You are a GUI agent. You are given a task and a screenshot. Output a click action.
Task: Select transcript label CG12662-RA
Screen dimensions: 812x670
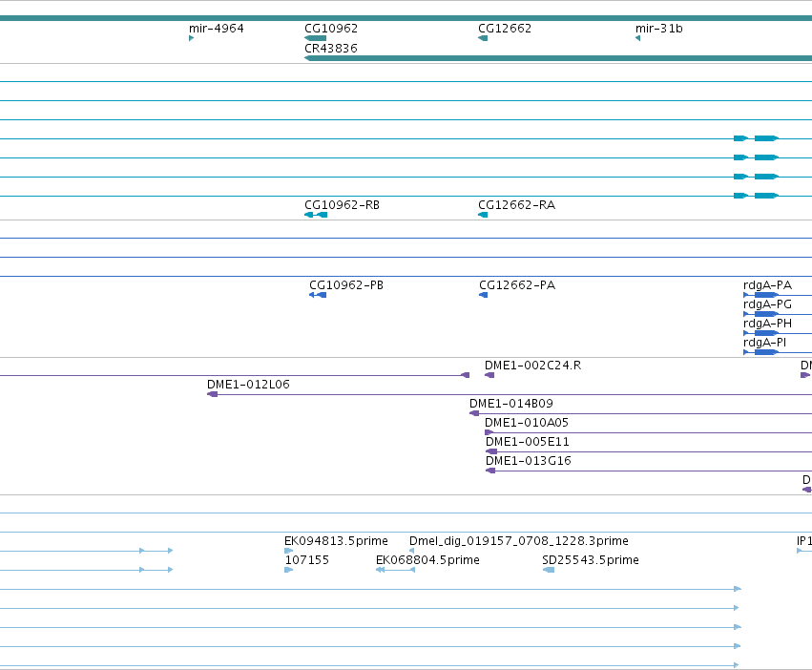click(x=516, y=204)
